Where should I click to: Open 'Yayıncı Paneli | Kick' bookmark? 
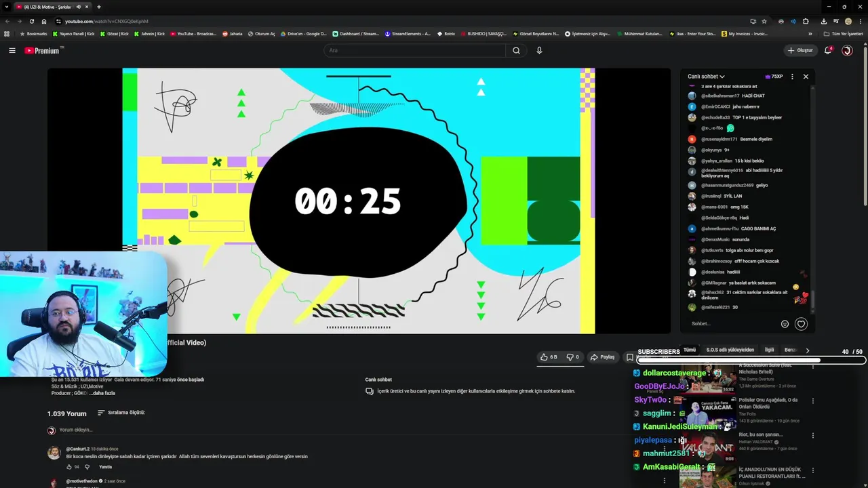(x=75, y=33)
